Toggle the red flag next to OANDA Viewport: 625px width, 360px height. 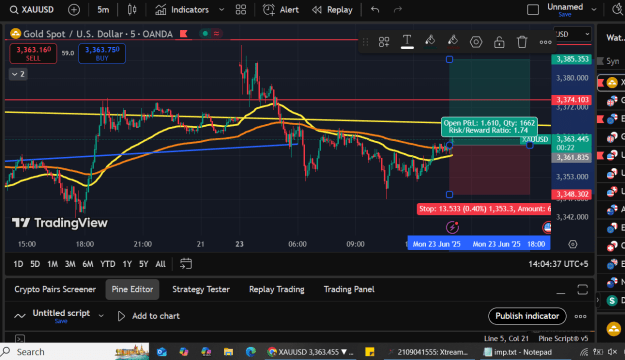click(184, 33)
